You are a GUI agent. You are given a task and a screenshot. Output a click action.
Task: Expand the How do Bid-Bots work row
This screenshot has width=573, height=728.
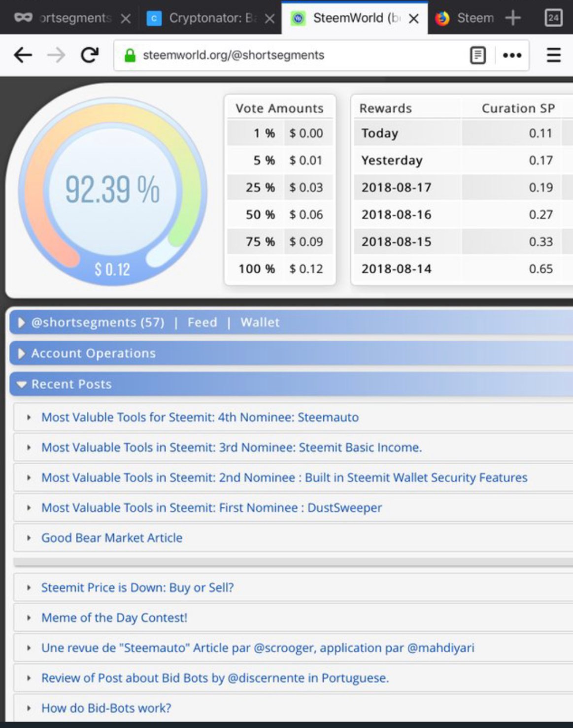(x=29, y=708)
